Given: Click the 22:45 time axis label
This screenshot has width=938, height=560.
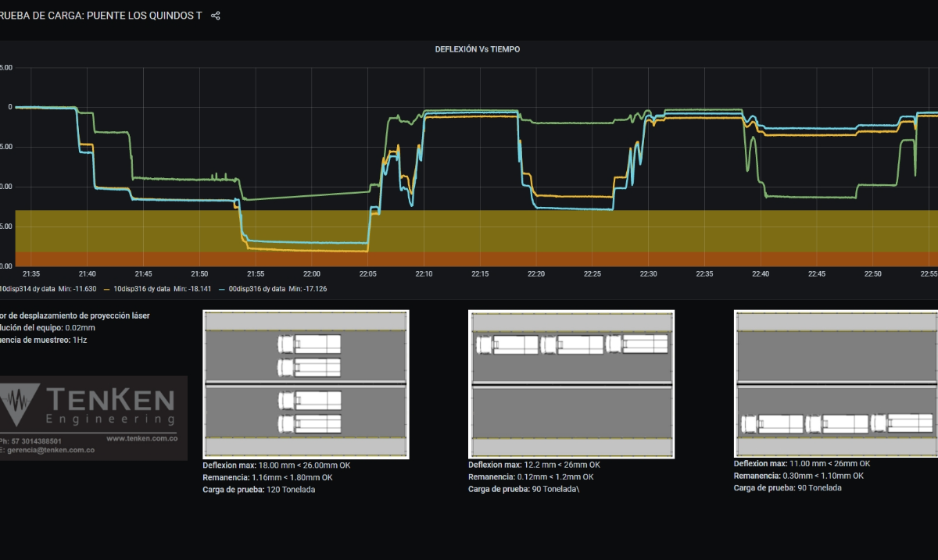Looking at the screenshot, I should click(x=816, y=274).
